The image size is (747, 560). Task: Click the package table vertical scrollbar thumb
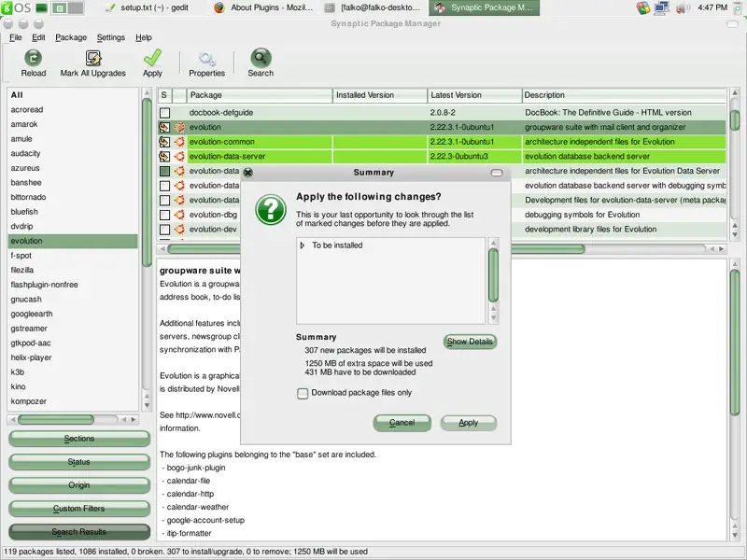pos(735,120)
